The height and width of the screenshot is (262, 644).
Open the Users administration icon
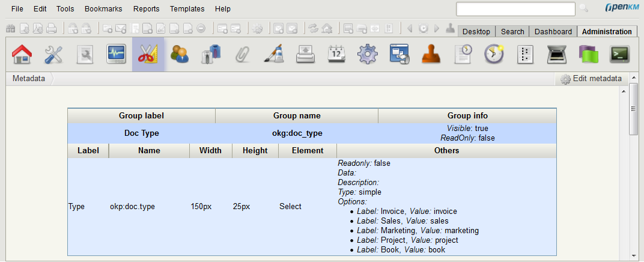(x=180, y=54)
